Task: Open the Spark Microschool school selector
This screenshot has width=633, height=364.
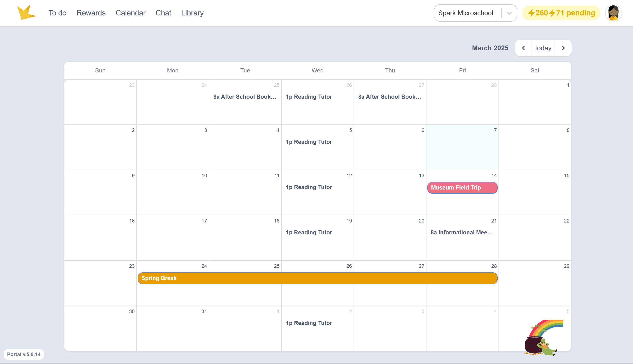Action: 466,13
